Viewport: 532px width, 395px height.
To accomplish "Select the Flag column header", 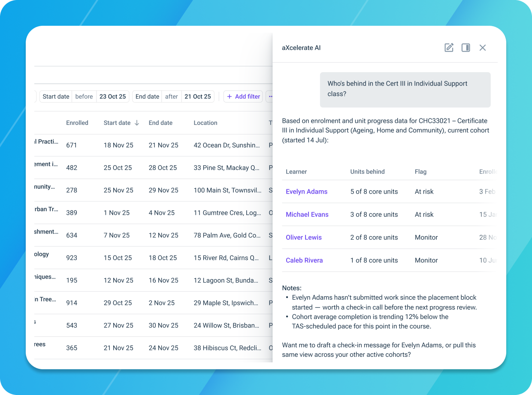I will [420, 172].
